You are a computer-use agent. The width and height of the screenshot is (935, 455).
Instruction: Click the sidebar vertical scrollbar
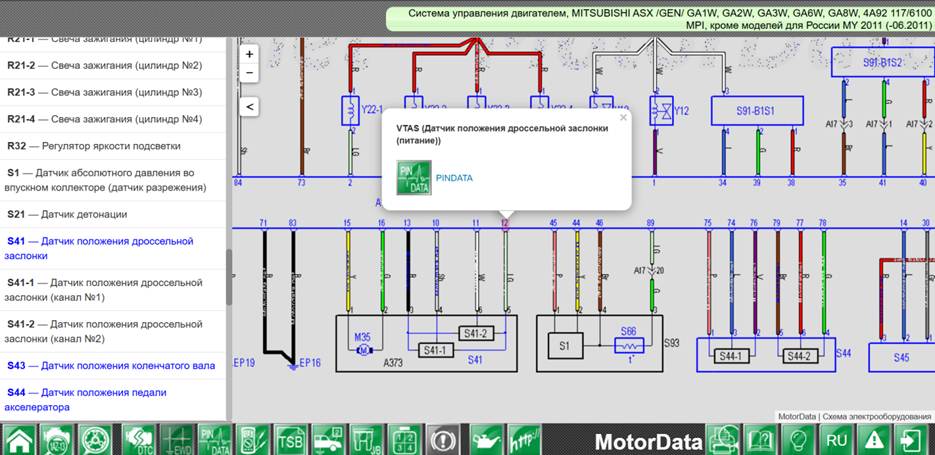click(229, 277)
